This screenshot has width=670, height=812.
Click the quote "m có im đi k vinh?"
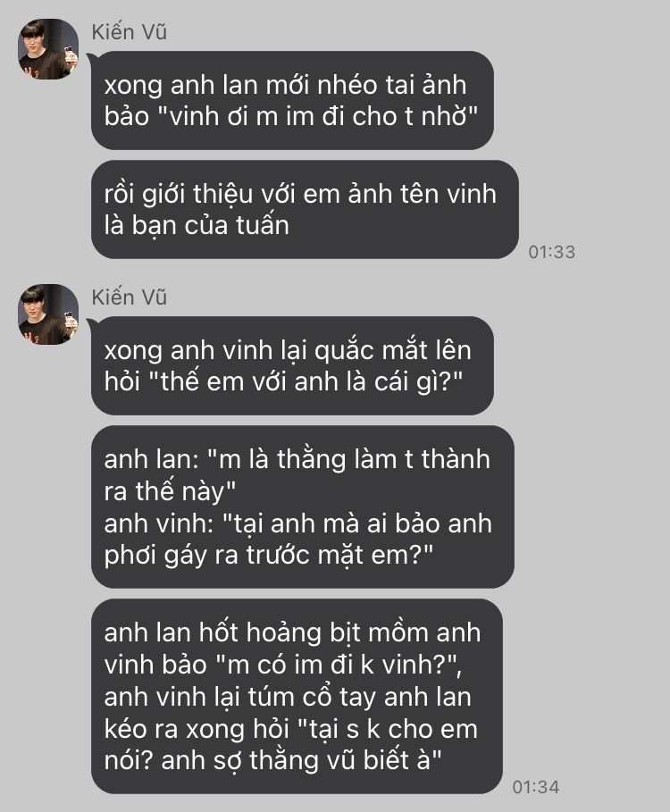coord(338,665)
